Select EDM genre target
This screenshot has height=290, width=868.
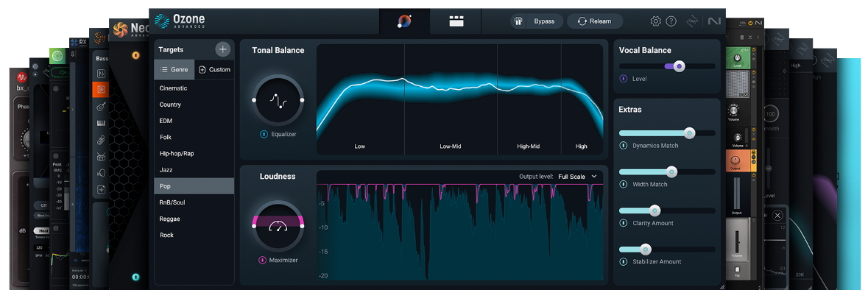194,121
